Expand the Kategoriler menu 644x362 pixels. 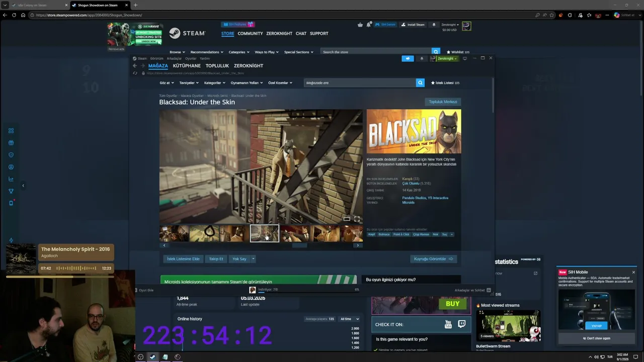214,82
